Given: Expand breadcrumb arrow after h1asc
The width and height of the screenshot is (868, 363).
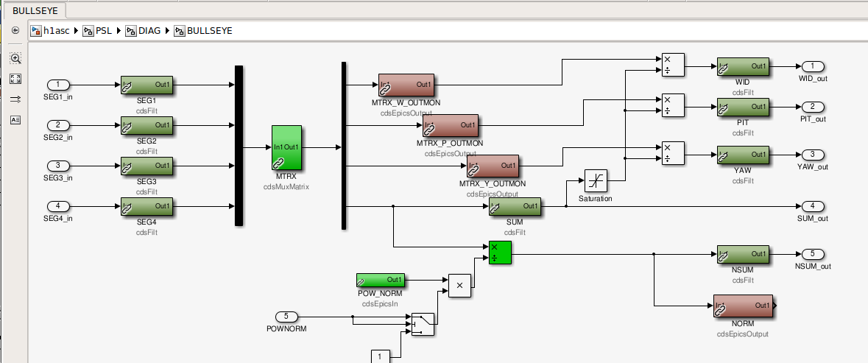Looking at the screenshot, I should click(x=77, y=30).
